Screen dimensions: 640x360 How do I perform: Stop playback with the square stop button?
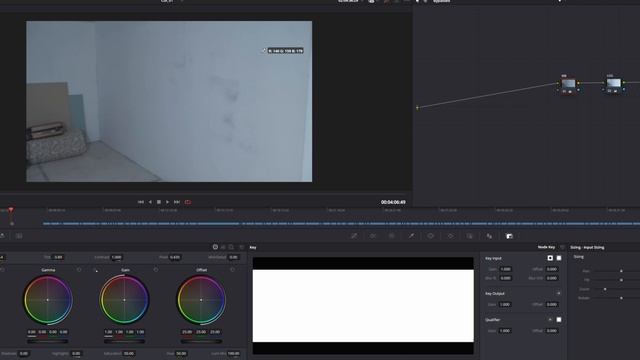click(159, 202)
